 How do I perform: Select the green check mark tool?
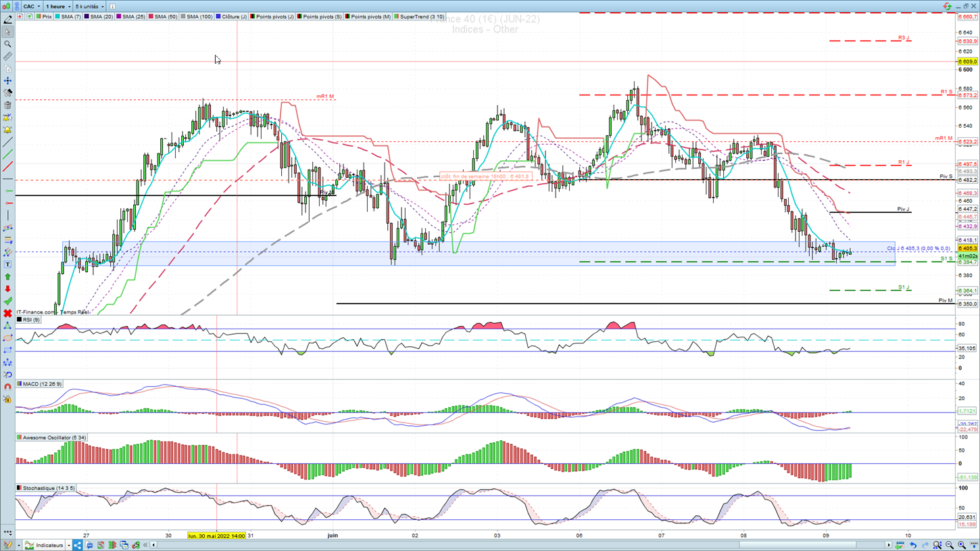coord(7,301)
